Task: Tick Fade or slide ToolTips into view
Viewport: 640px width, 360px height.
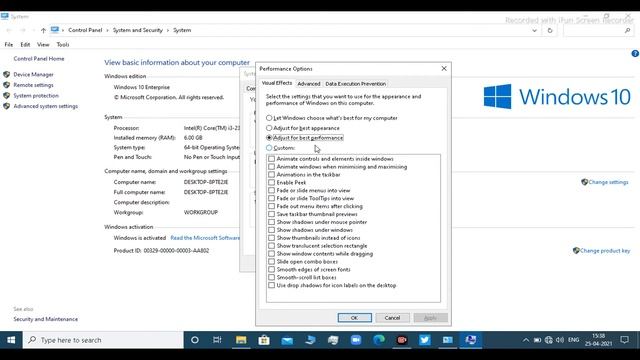Action: point(271,198)
